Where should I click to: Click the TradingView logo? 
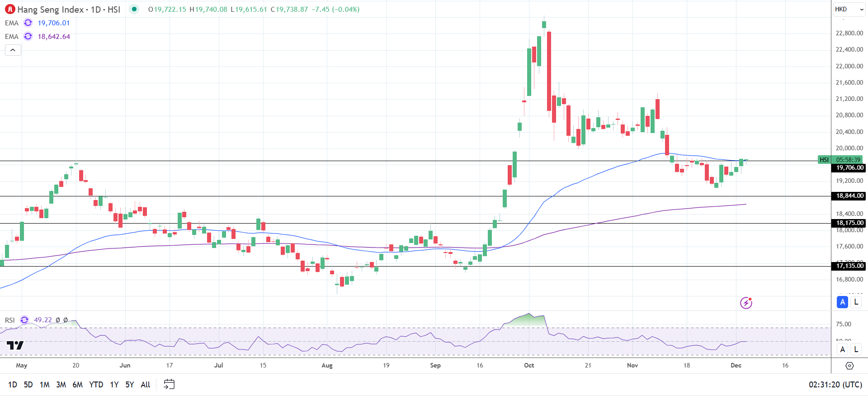pyautogui.click(x=15, y=346)
